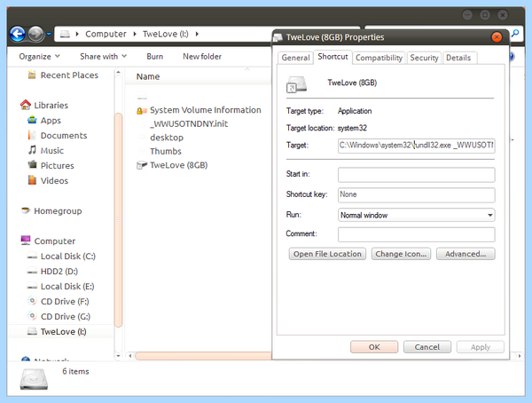Image resolution: width=532 pixels, height=403 pixels.
Task: Open the Organize menu
Action: click(x=39, y=57)
